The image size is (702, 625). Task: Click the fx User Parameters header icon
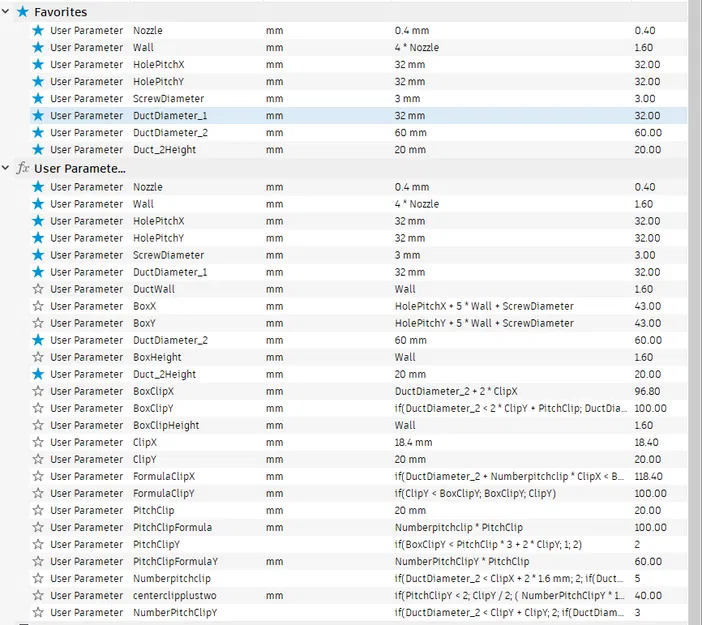click(x=22, y=168)
